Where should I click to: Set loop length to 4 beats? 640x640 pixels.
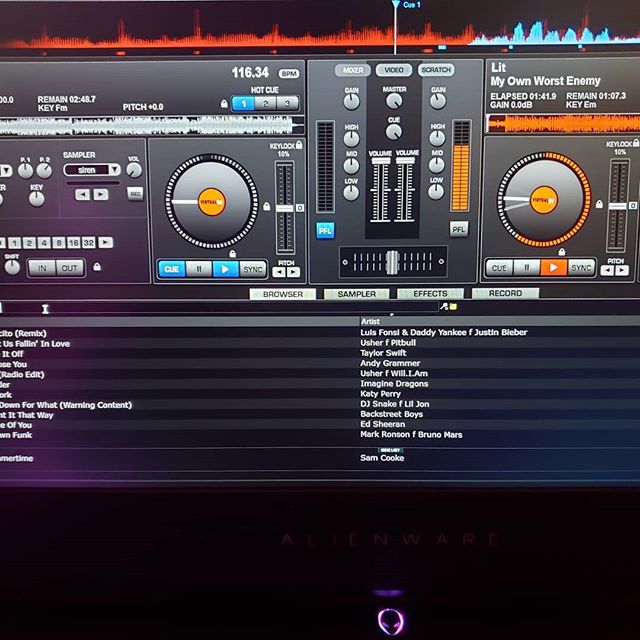point(44,243)
